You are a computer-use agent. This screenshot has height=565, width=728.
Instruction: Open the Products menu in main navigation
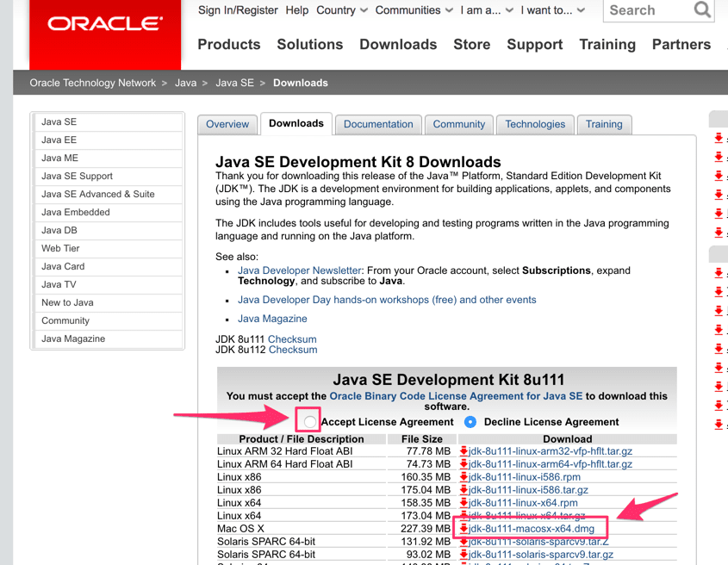[x=229, y=44]
